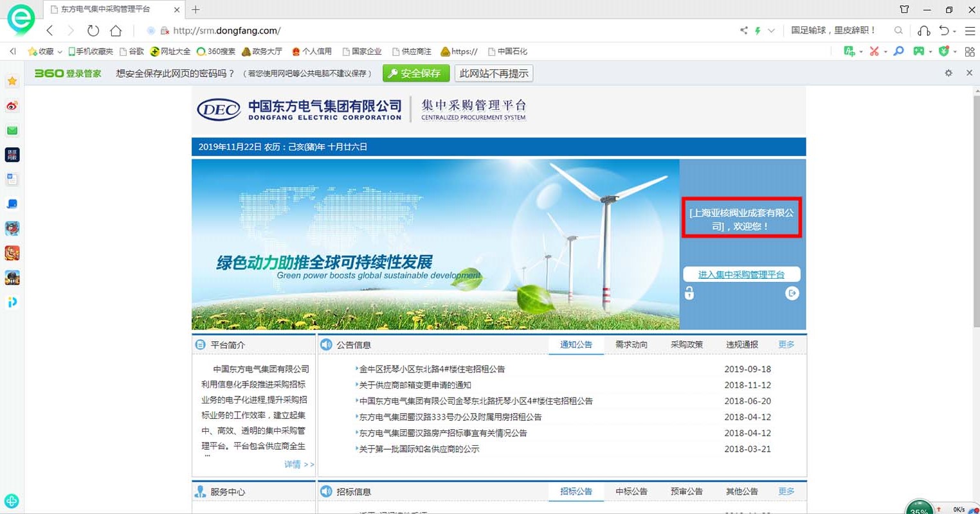980x514 pixels.
Task: Click the DEC company logo
Action: pos(219,110)
